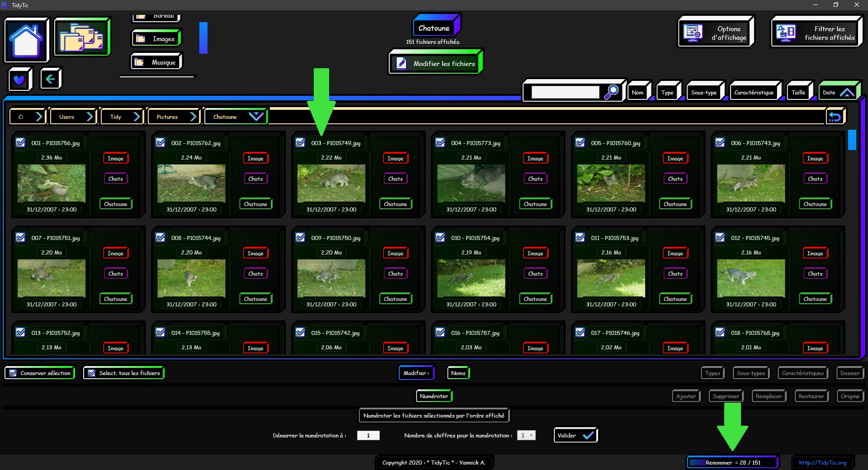
Task: Sort files by Sous-type
Action: (x=705, y=92)
